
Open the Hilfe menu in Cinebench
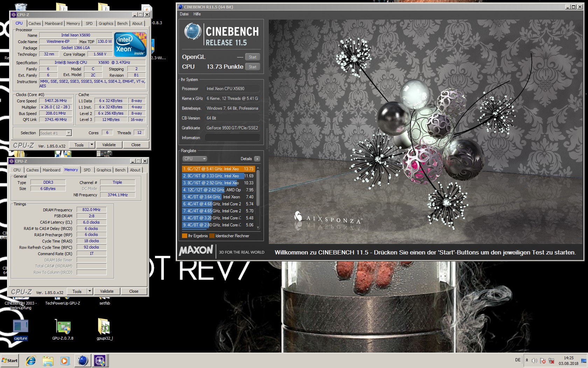point(197,14)
